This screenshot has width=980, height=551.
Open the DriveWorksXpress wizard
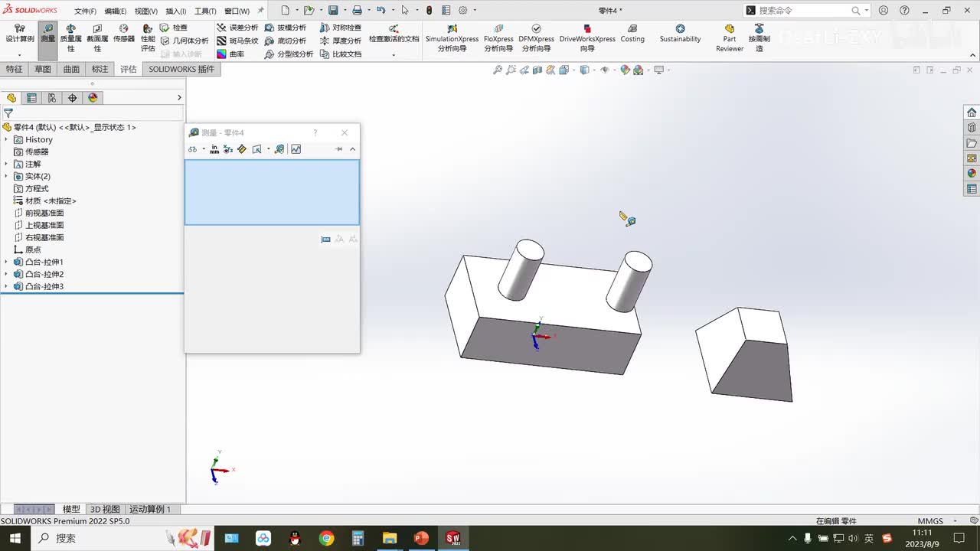[587, 38]
